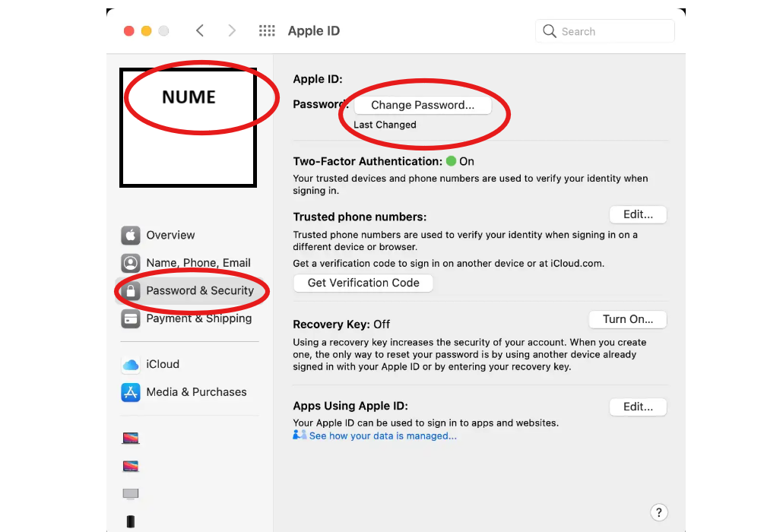Click the 'Last Changed' text
The height and width of the screenshot is (532, 764).
pyautogui.click(x=385, y=125)
